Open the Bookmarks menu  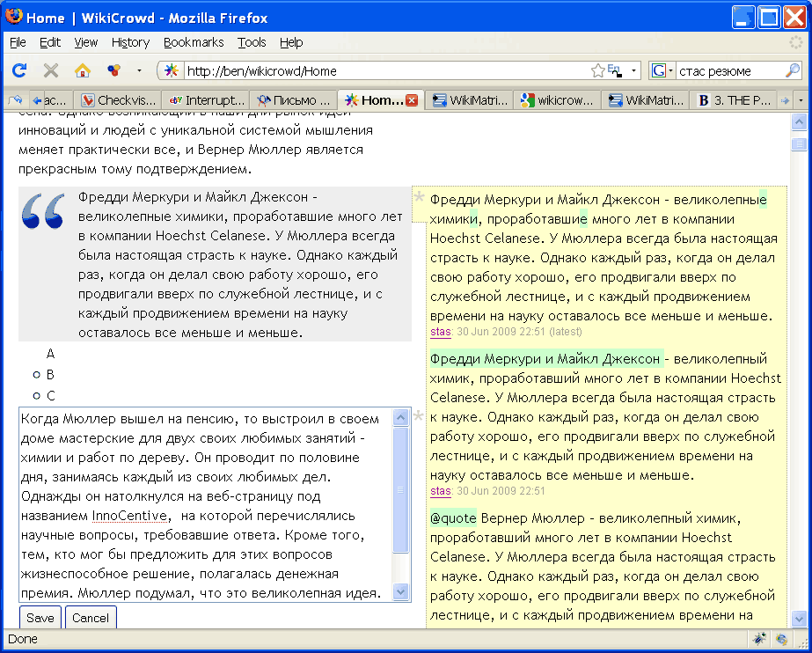pyautogui.click(x=194, y=42)
